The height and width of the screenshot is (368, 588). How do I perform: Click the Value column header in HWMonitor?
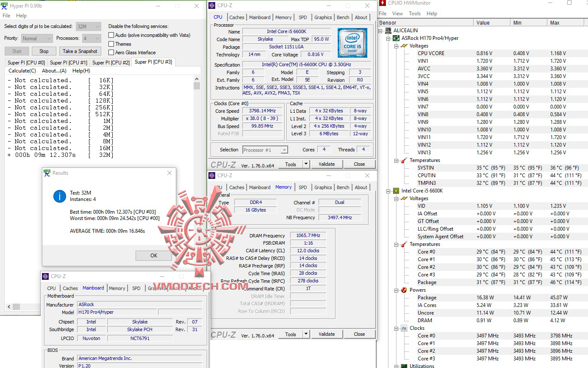(492, 23)
